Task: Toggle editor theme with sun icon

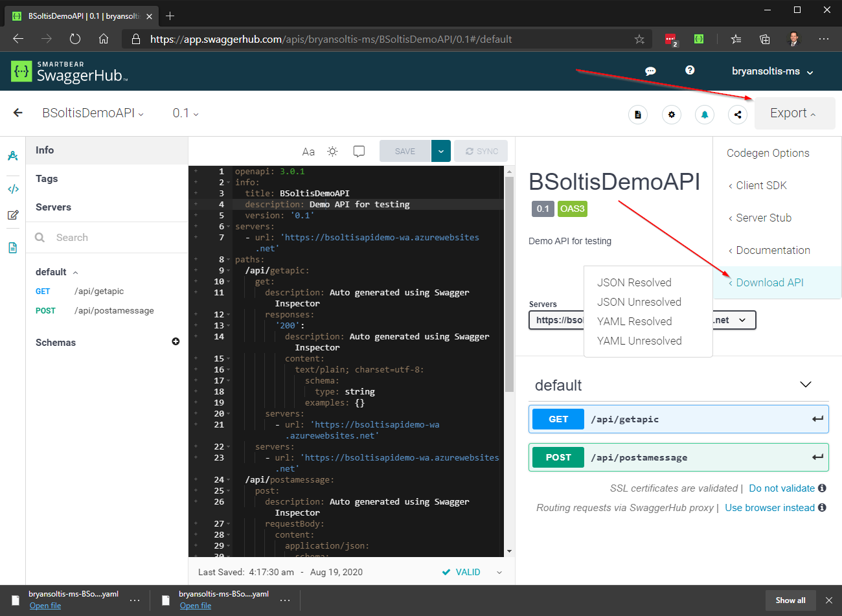Action: (x=332, y=152)
